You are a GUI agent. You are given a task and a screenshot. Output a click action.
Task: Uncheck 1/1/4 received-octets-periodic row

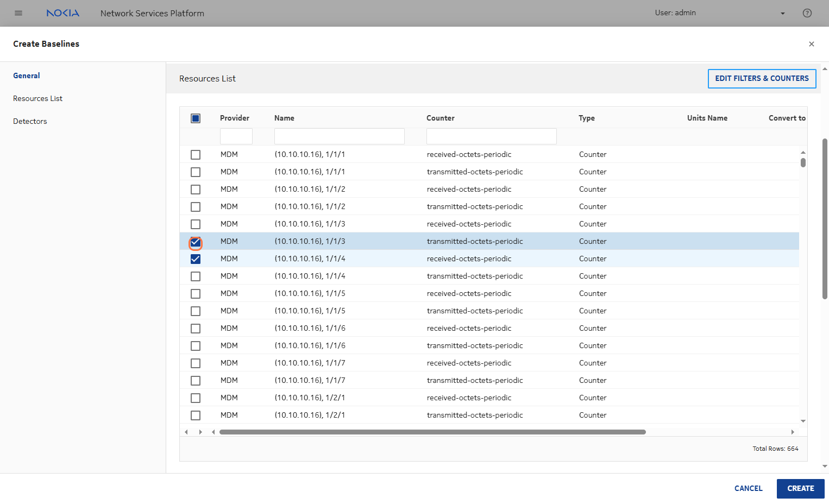point(196,259)
